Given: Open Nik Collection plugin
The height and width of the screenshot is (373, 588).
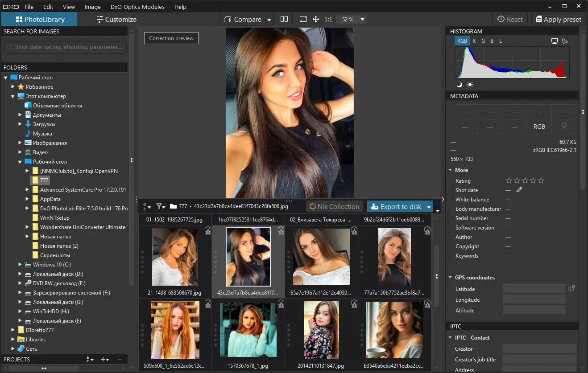Looking at the screenshot, I should pyautogui.click(x=334, y=206).
